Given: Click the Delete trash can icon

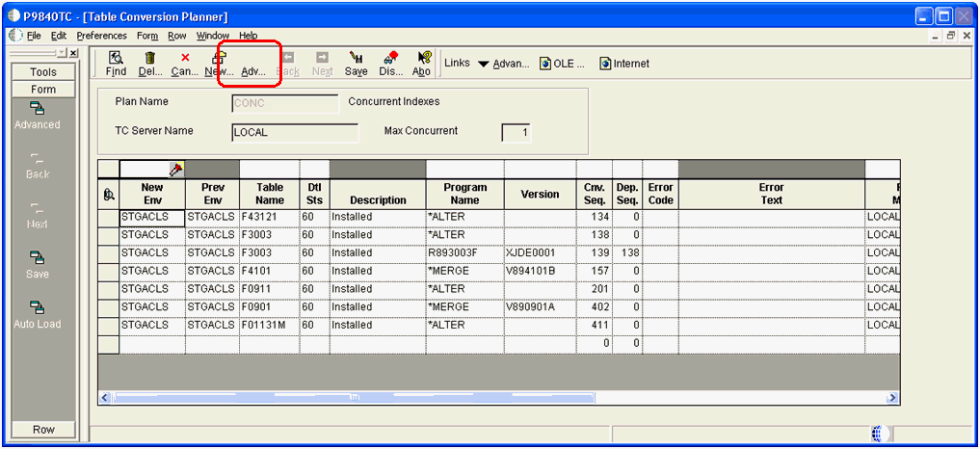Looking at the screenshot, I should pyautogui.click(x=150, y=64).
